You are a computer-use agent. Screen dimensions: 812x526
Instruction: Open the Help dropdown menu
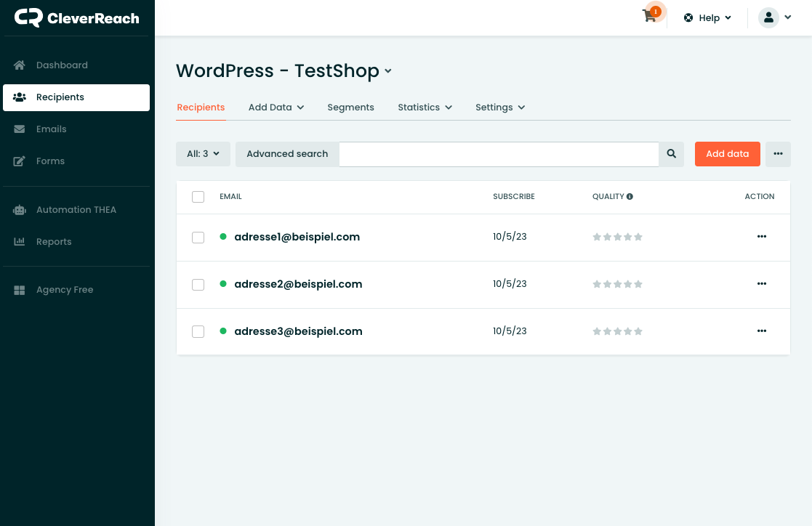707,17
